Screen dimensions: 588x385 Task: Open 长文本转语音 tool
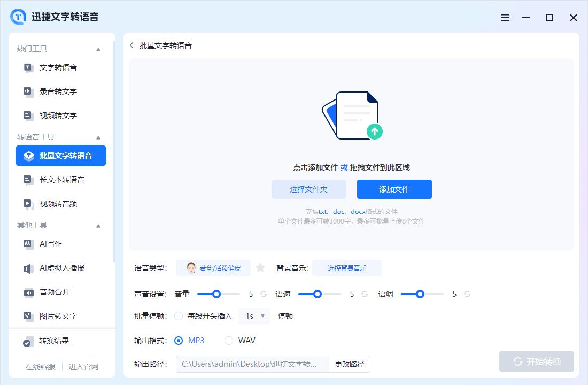(61, 180)
